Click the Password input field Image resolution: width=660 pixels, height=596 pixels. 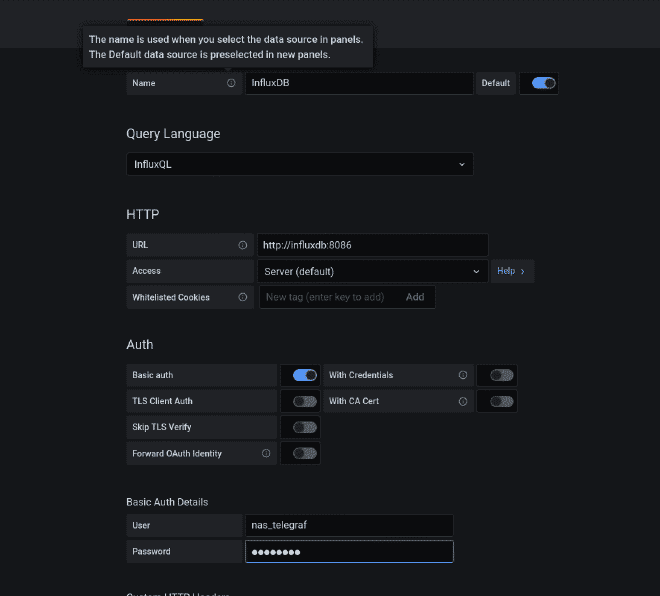point(349,552)
